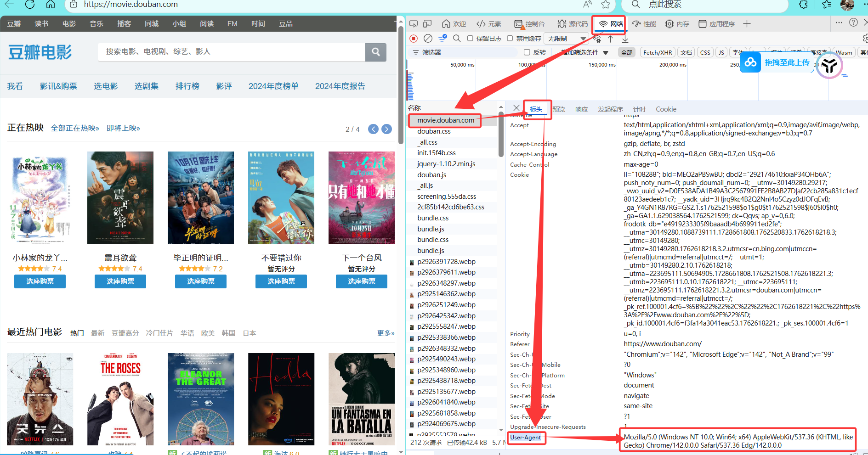Click the network search magnifier icon
Image resolution: width=868 pixels, height=455 pixels.
[457, 39]
